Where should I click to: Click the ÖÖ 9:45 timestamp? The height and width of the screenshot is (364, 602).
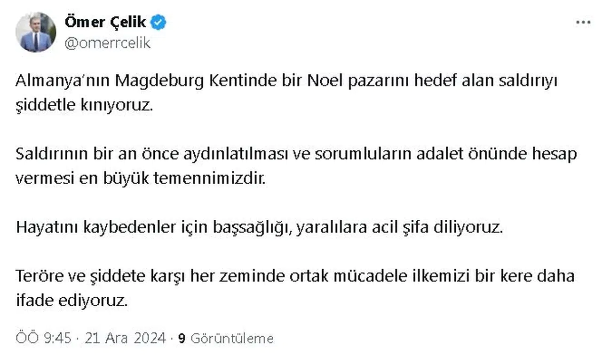click(x=43, y=338)
